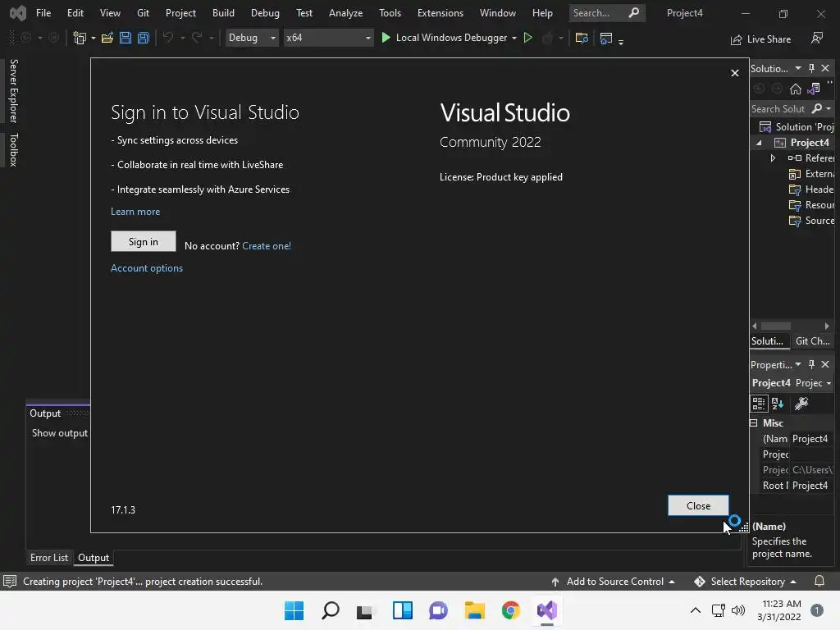The width and height of the screenshot is (840, 630).
Task: Open the x64 platform dropdown
Action: tap(328, 38)
